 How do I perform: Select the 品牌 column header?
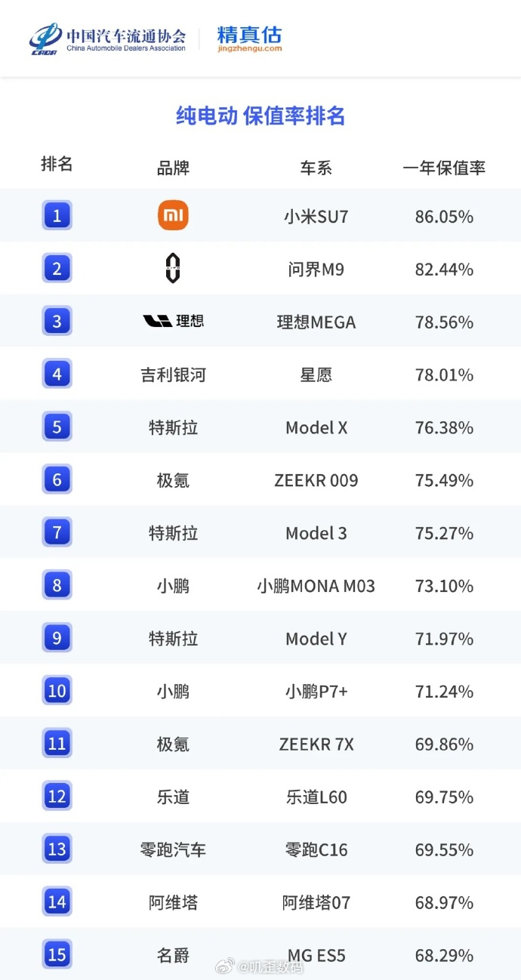(x=173, y=168)
